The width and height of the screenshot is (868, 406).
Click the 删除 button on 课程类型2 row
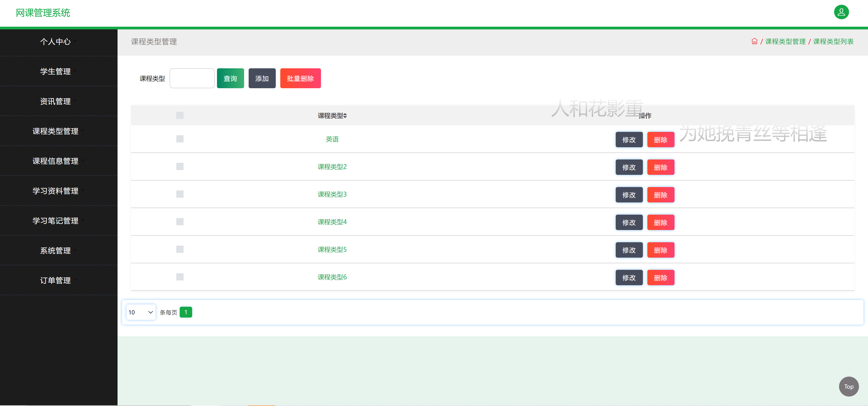click(x=661, y=167)
